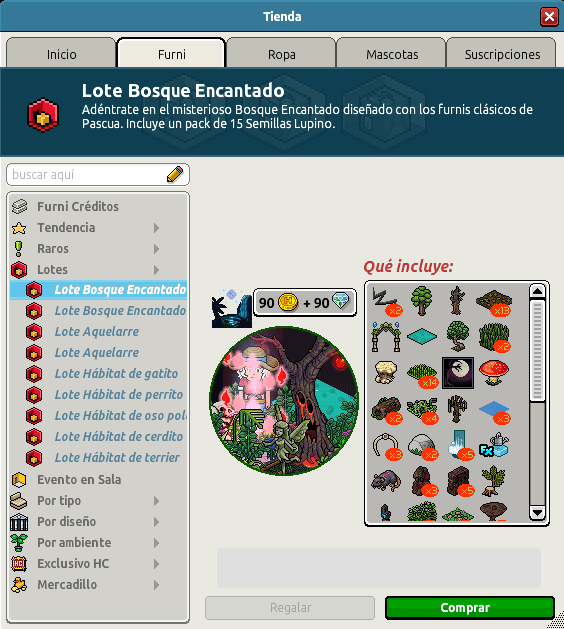The width and height of the screenshot is (564, 629).
Task: Open the Mascotas tab
Action: pos(392,53)
